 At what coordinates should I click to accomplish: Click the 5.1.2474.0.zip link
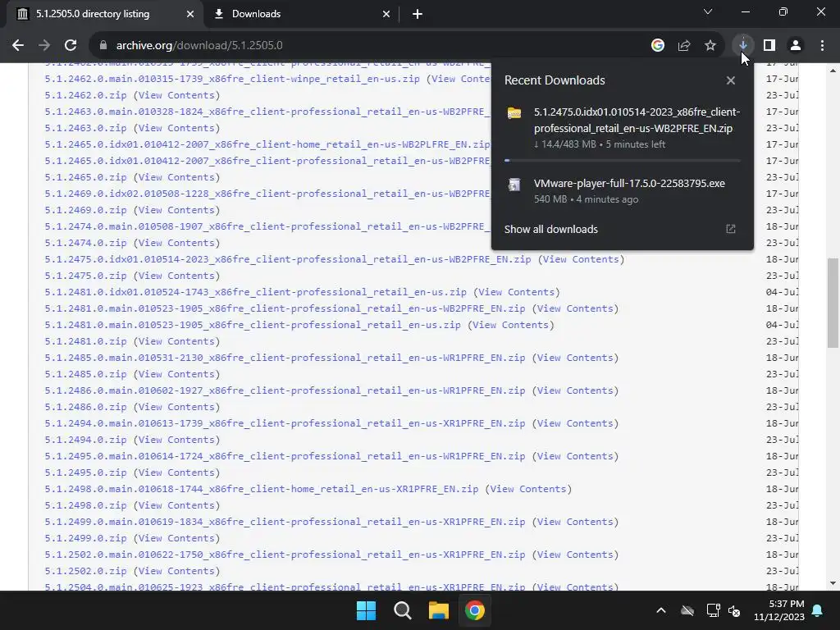(85, 243)
